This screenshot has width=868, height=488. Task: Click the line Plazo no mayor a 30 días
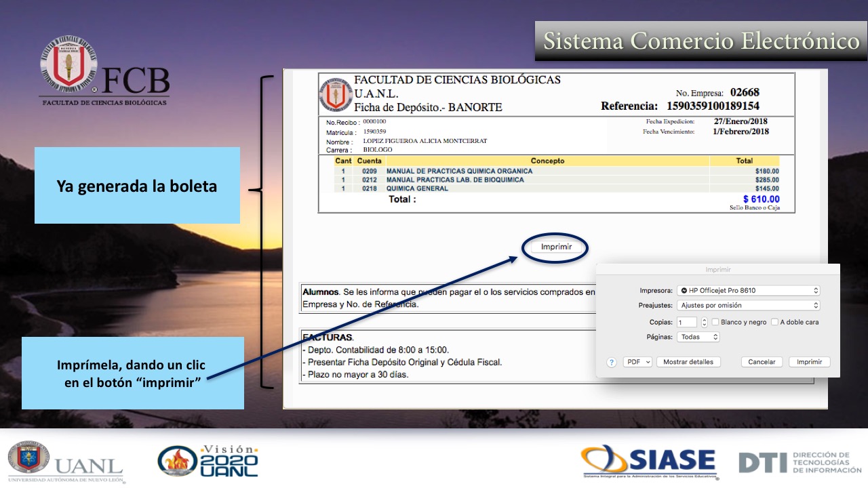(x=355, y=374)
